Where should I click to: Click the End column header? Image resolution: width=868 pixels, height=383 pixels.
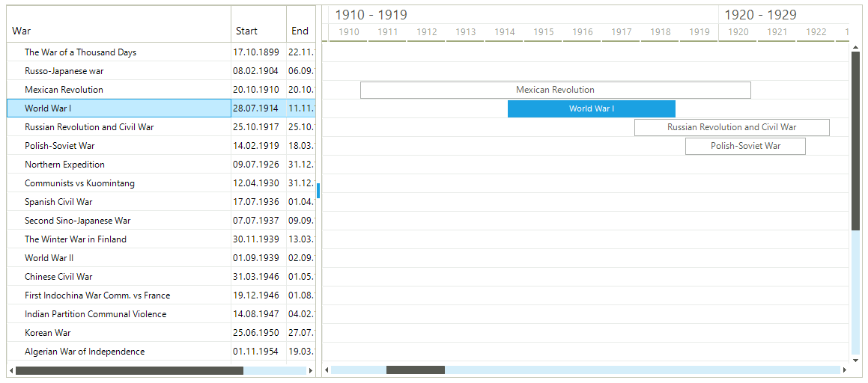pos(300,31)
